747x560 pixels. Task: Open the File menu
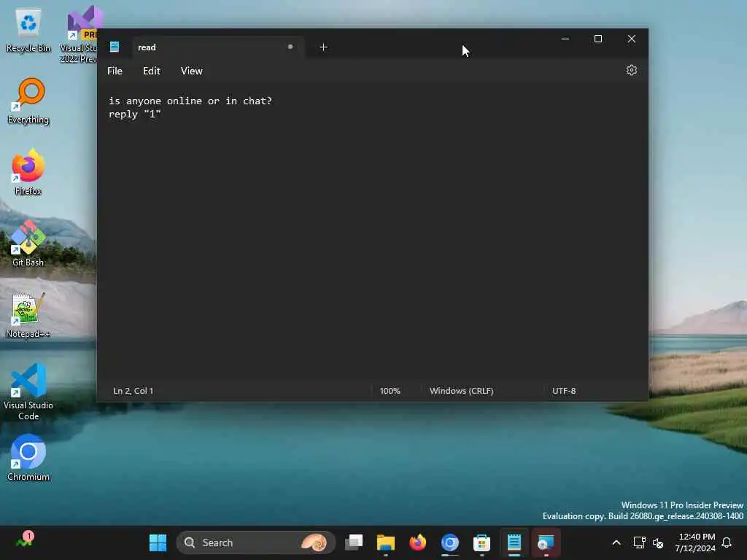[x=115, y=71]
